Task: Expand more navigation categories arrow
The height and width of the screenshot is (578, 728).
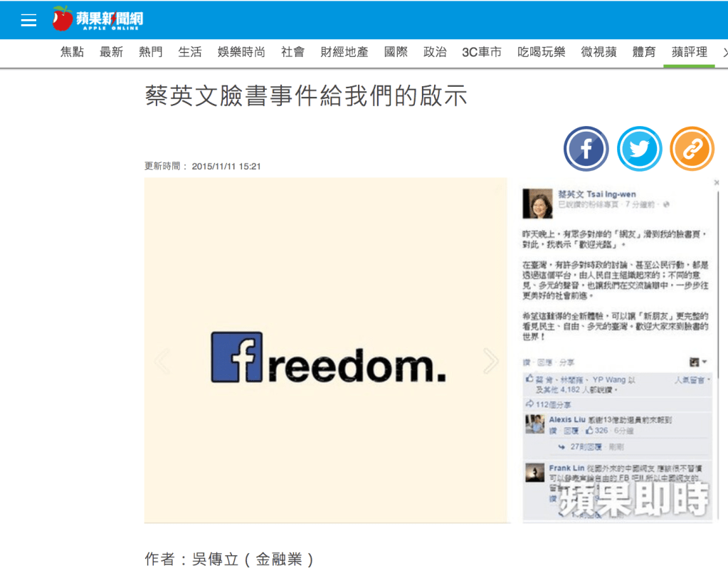Action: pos(724,53)
